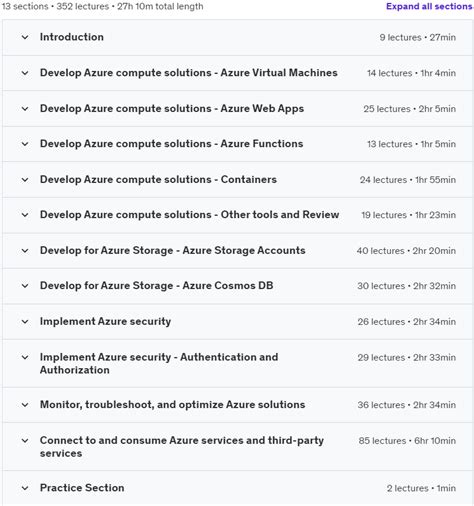Click Expand all sections link
The height and width of the screenshot is (506, 474).
tap(430, 6)
